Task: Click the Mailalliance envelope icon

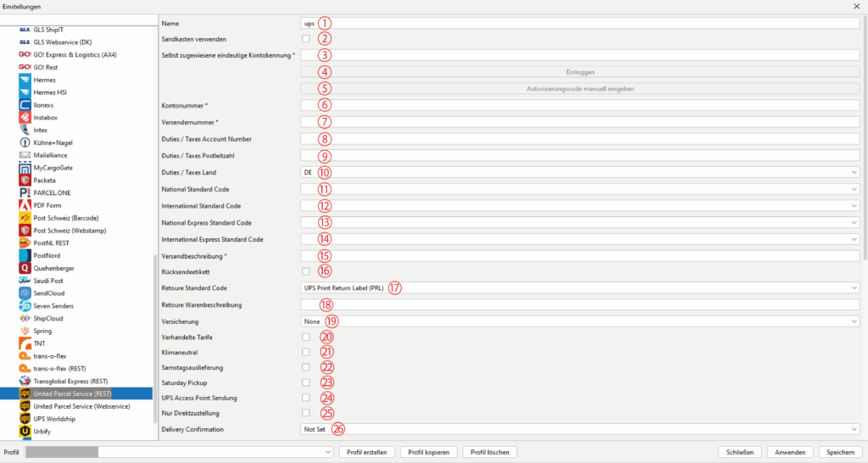Action: pos(25,155)
